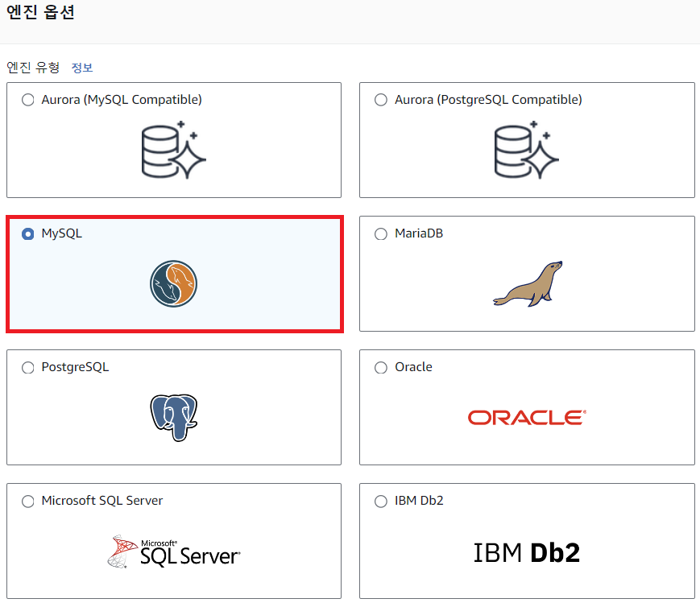This screenshot has width=700, height=607.
Task: Click the Microsoft SQL Server label text
Action: pos(102,501)
